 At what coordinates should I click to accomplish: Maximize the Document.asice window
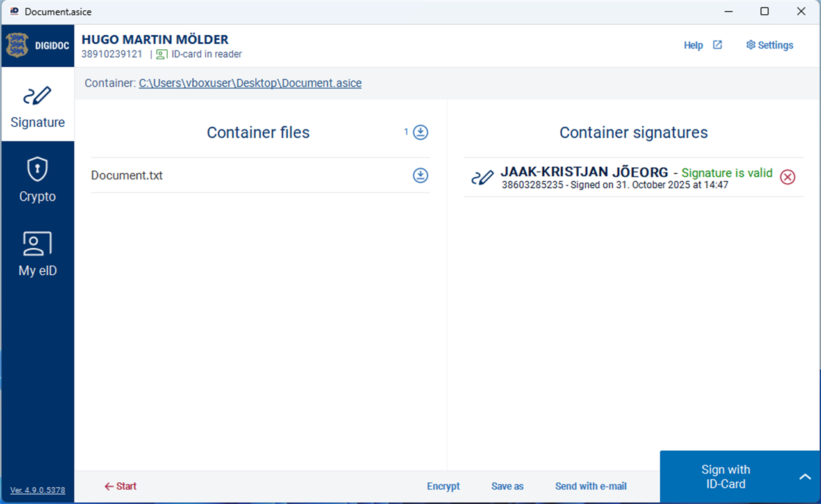[x=765, y=12]
